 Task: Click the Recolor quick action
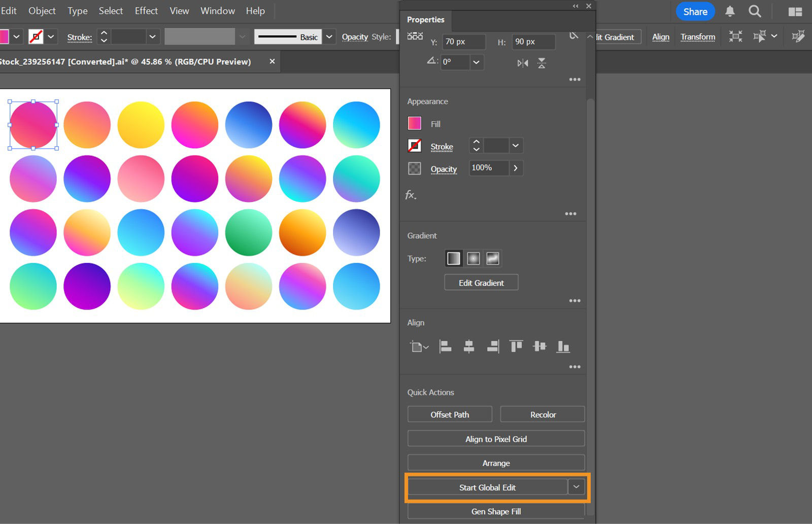click(543, 414)
